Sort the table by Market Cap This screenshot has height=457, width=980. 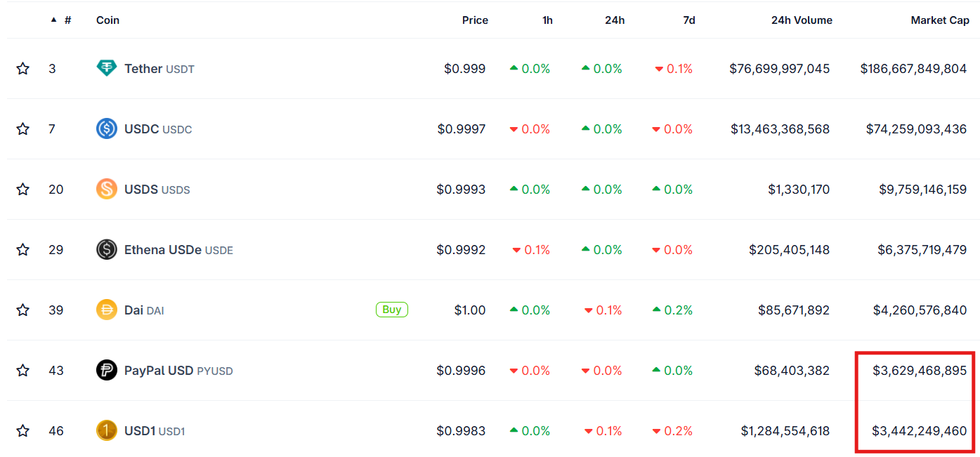click(939, 20)
